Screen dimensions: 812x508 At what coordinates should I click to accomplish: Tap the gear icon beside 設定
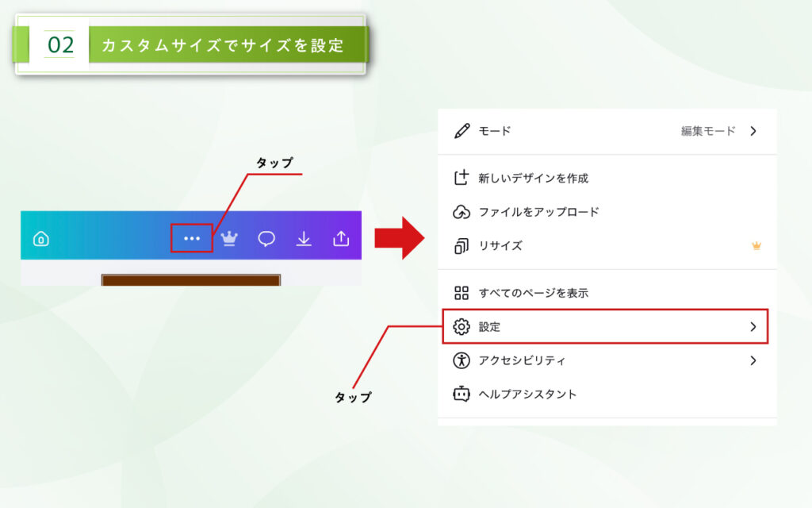(462, 326)
